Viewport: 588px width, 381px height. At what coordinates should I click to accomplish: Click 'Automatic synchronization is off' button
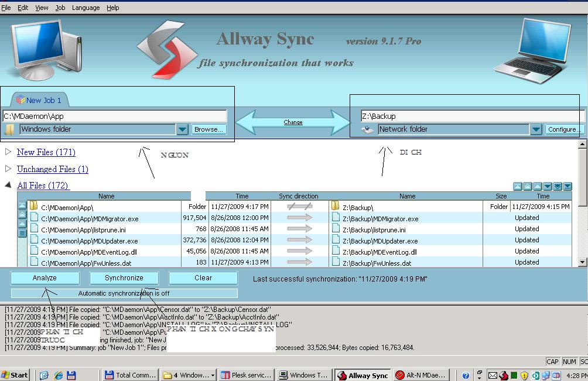[x=124, y=293]
